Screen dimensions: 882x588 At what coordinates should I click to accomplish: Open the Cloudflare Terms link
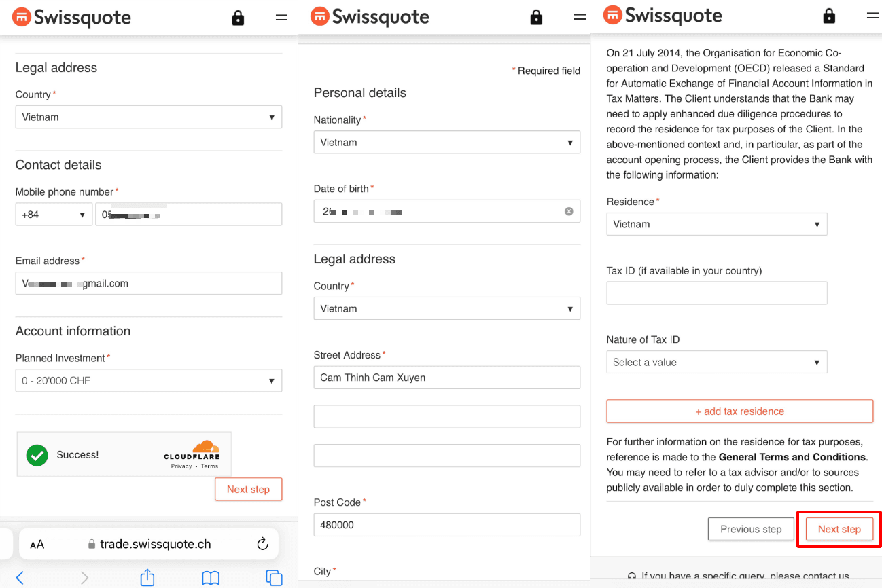click(x=209, y=466)
